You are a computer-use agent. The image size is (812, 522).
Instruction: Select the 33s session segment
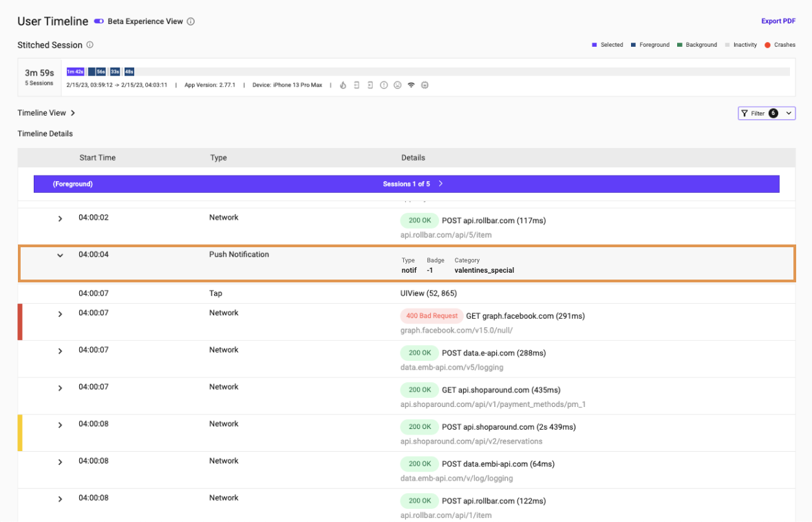click(x=115, y=72)
